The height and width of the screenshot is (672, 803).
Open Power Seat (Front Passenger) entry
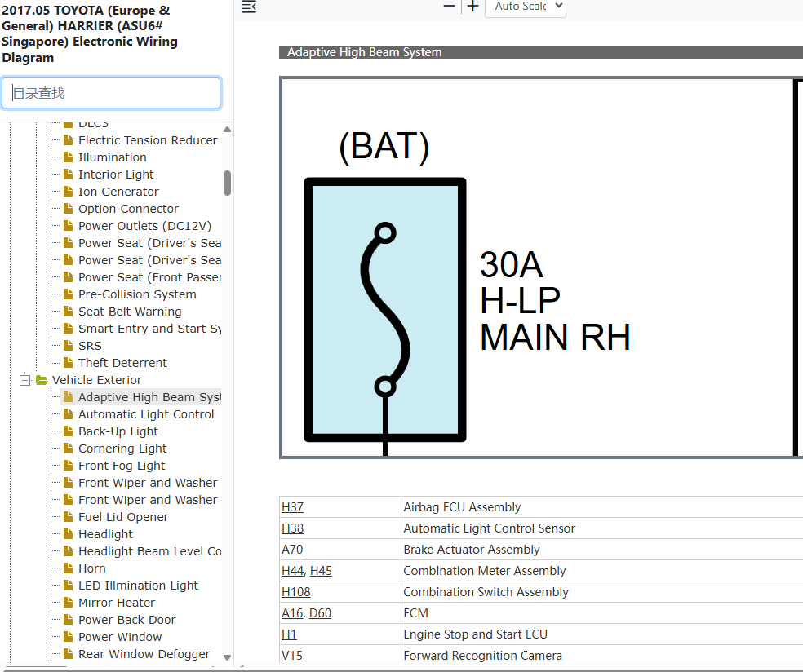(149, 277)
